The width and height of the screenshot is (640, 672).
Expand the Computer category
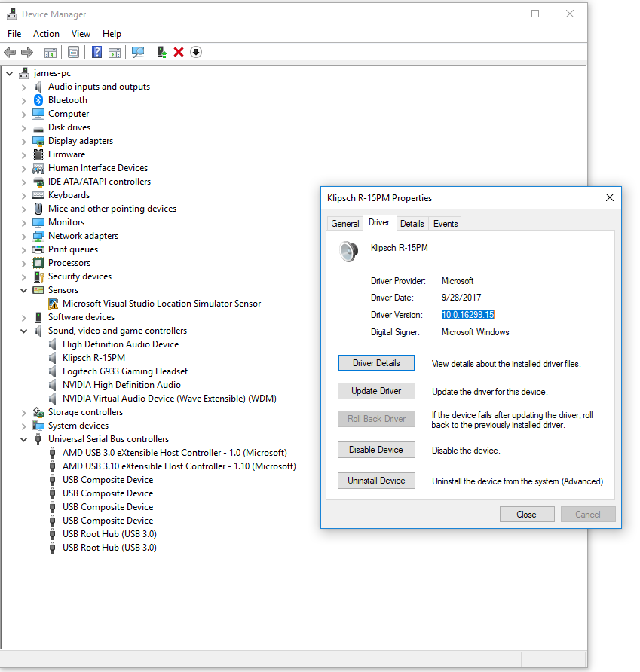23,115
